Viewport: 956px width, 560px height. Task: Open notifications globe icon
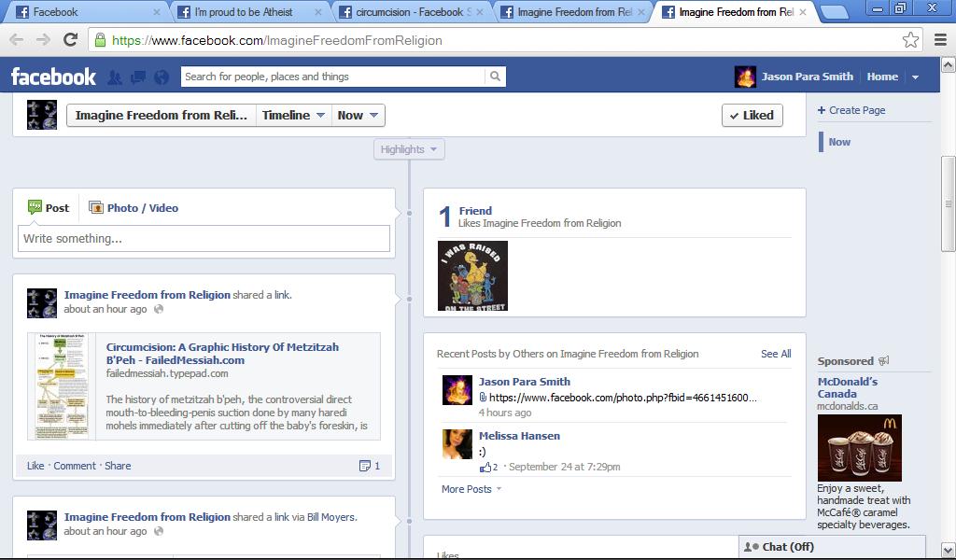pyautogui.click(x=162, y=77)
